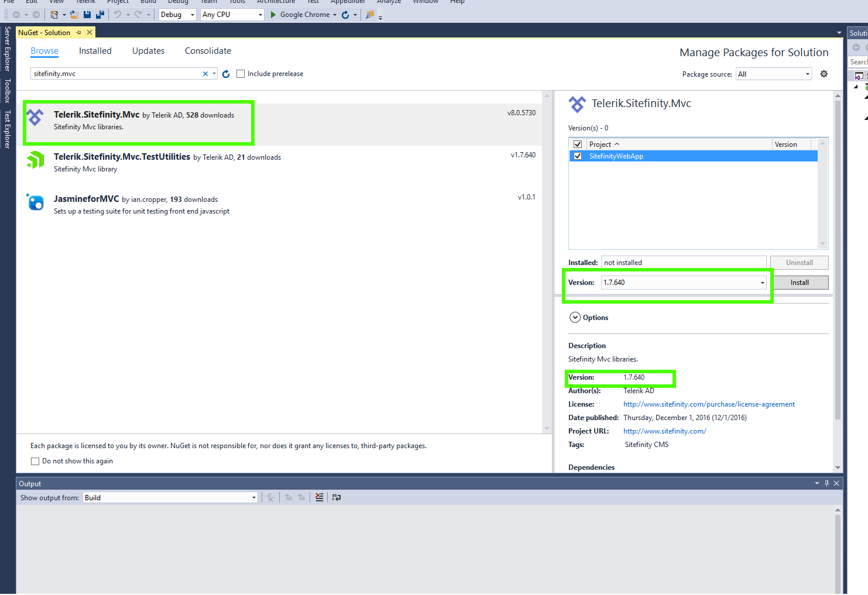Uncheck the SitefinityWebApp project checkbox
Screen dimensions: 868x595
[578, 156]
